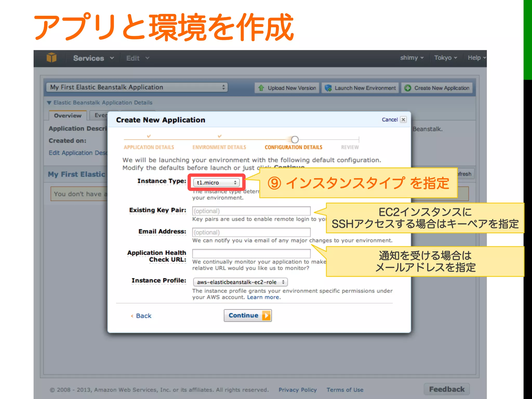Open the Tokyo region dropdown
The image size is (532, 399).
446,58
